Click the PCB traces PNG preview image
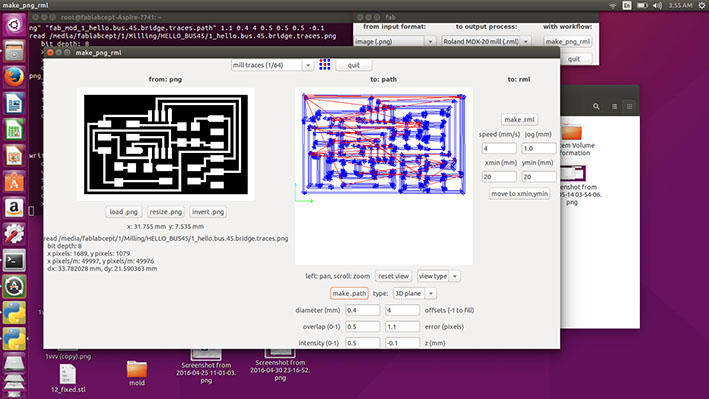 tap(165, 144)
